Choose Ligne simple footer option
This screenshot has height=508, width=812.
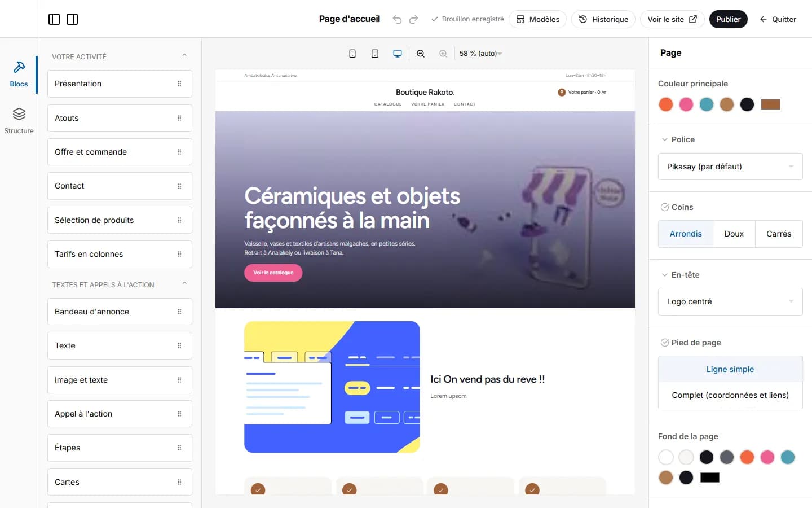tap(730, 369)
